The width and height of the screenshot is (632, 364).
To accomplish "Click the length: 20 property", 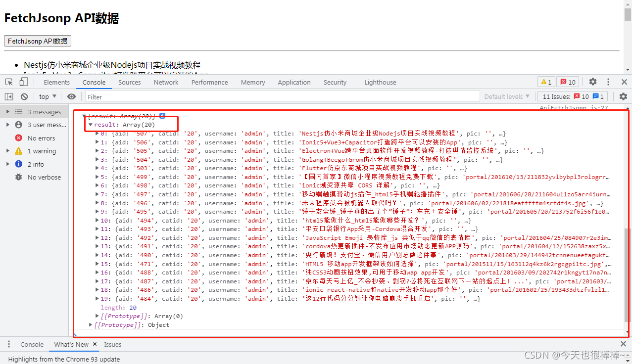I will (x=118, y=307).
